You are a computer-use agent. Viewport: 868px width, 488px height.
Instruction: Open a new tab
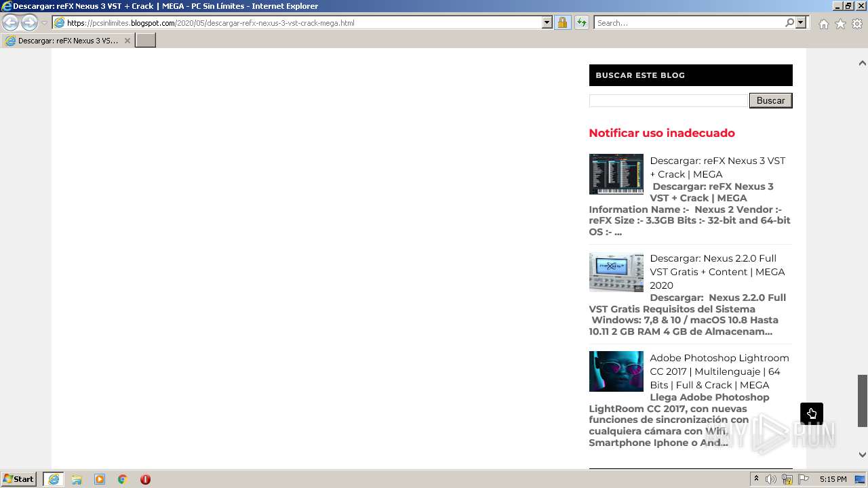pos(146,41)
